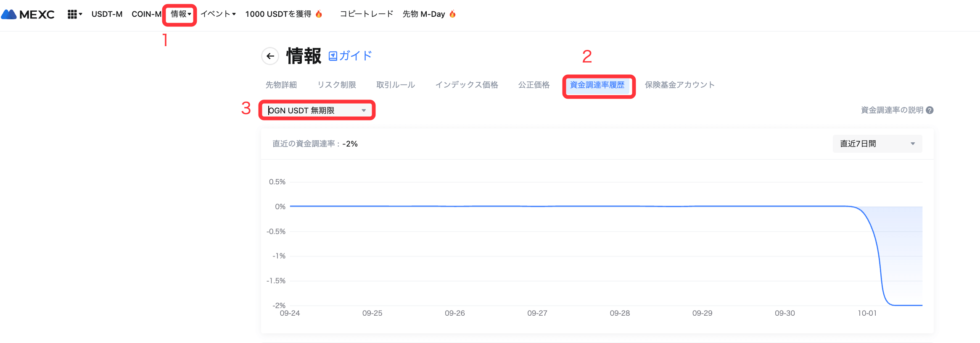The height and width of the screenshot is (343, 980).
Task: Switch to the 先物詳細 tab
Action: click(x=281, y=85)
